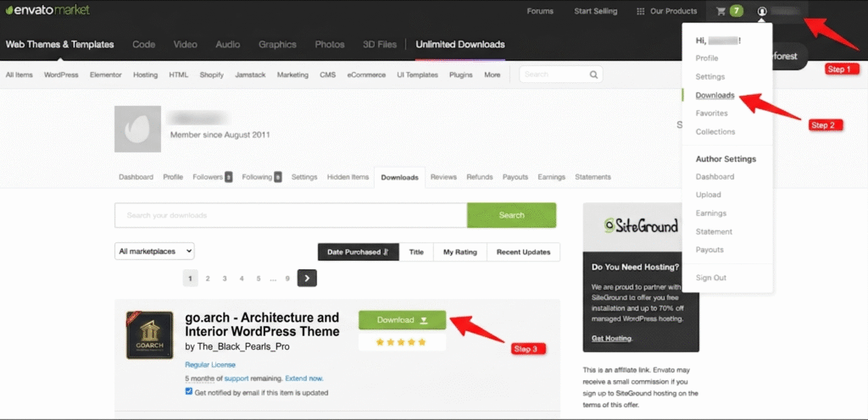
Task: Go to next page of downloads
Action: pos(307,278)
